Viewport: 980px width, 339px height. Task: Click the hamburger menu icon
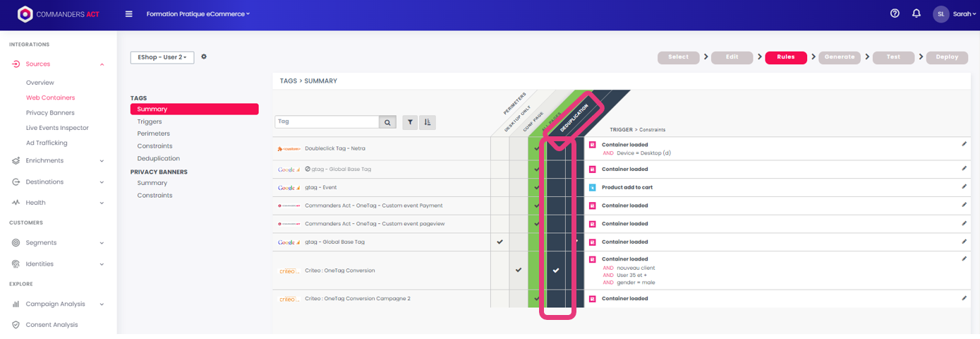click(x=128, y=14)
